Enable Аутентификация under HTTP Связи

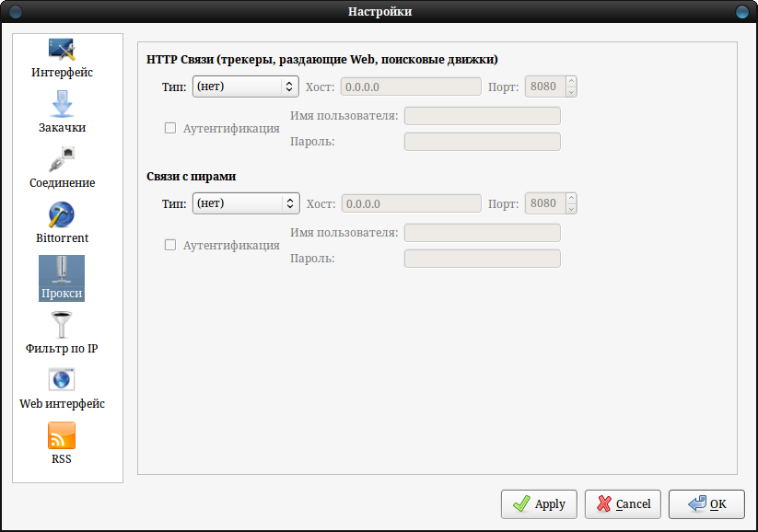[x=170, y=128]
